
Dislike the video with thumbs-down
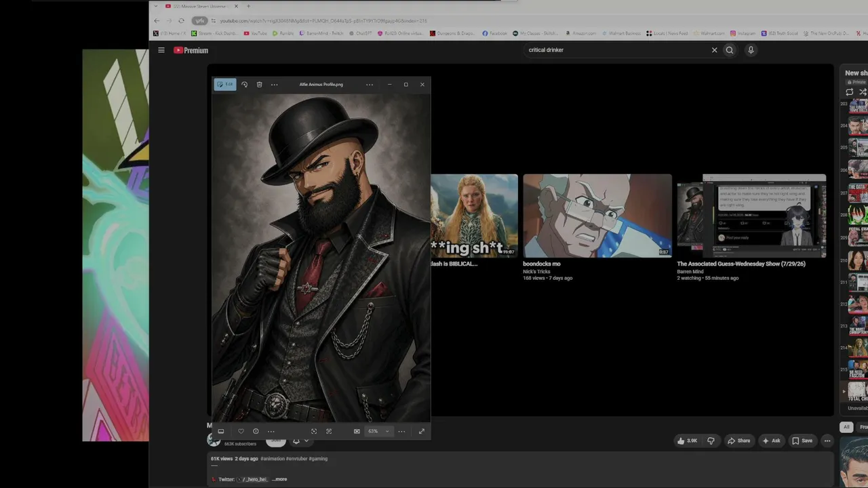pyautogui.click(x=711, y=441)
